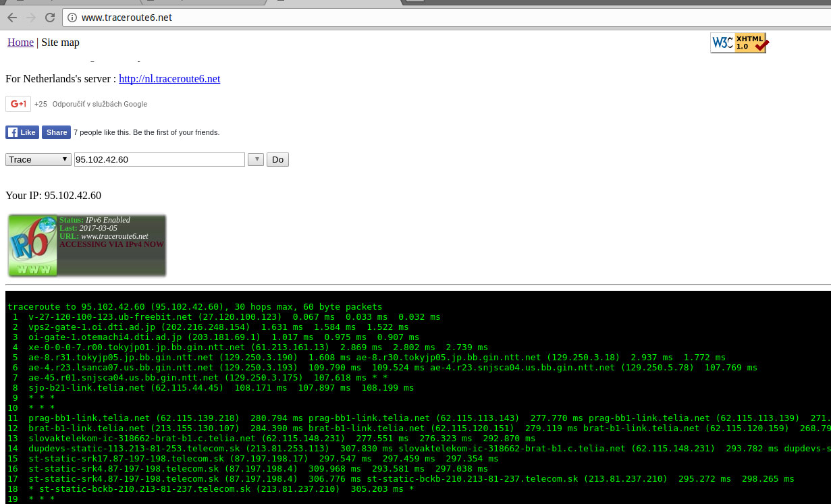Viewport: 831px width, 504px height.
Task: Click 'Status: IPv6 Enabled' in badge
Action: 95,220
